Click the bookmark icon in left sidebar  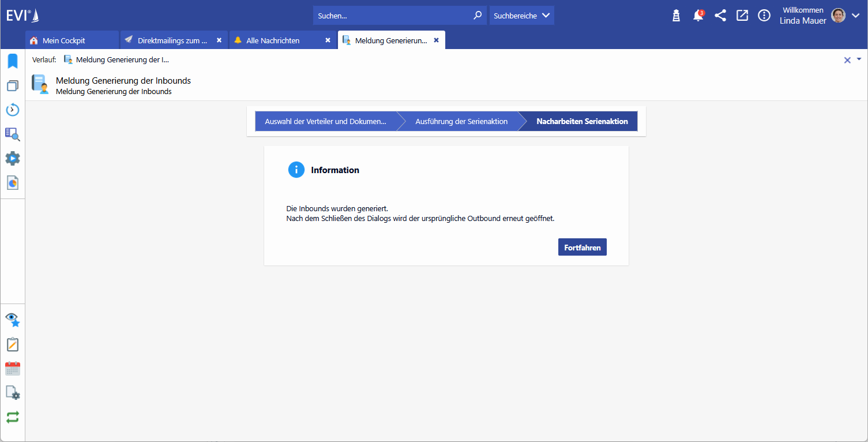[13, 61]
